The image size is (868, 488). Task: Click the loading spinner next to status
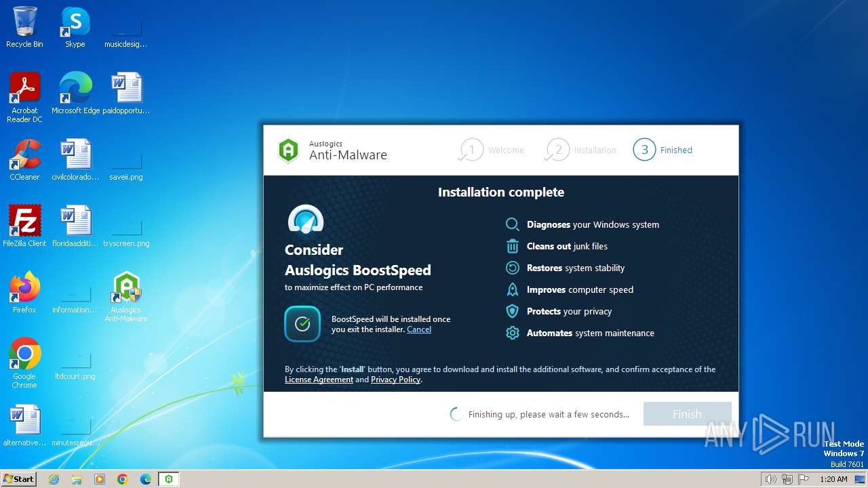coord(456,414)
